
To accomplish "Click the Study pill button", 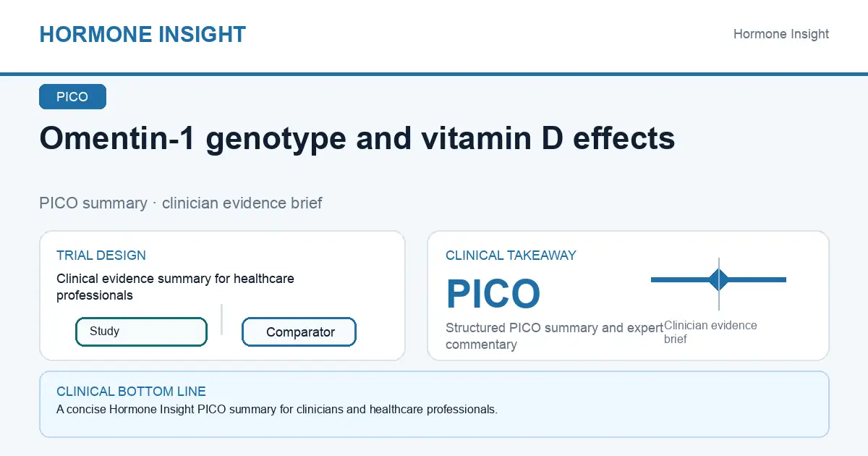I will [141, 332].
